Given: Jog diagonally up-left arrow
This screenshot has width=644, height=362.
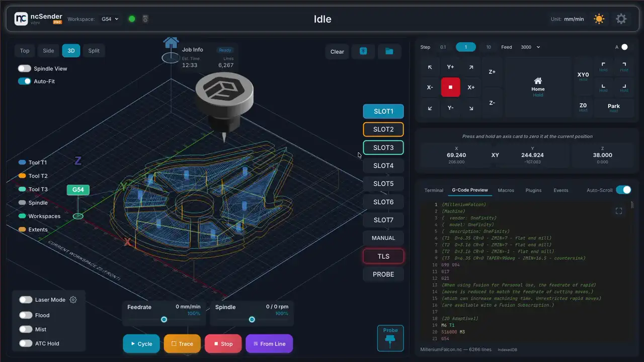Looking at the screenshot, I should [430, 67].
